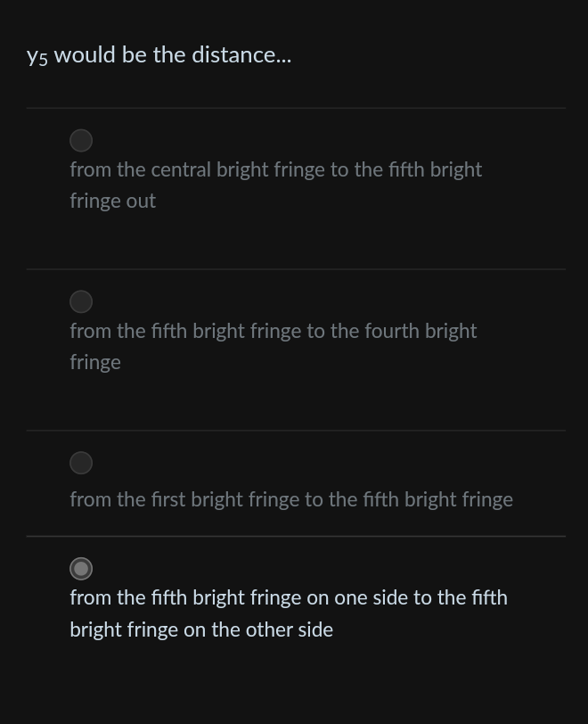Click the question title about y5 distance
This screenshot has width=588, height=724.
pos(159,54)
